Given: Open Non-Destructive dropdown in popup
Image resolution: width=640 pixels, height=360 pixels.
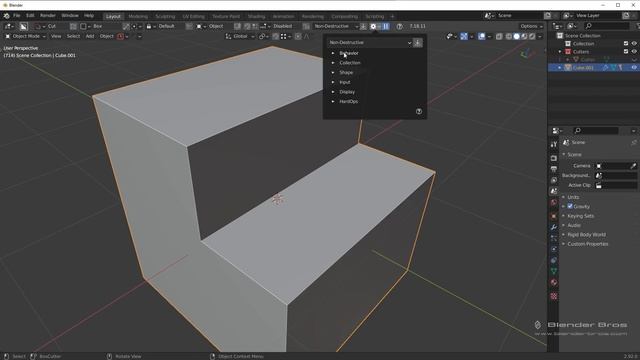Looking at the screenshot, I should [370, 42].
